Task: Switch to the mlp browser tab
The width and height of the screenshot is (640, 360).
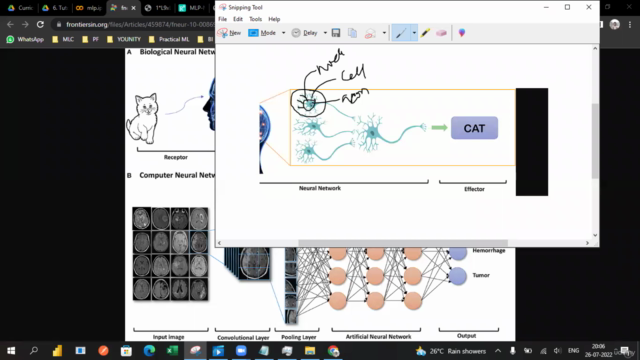Action: tap(89, 8)
